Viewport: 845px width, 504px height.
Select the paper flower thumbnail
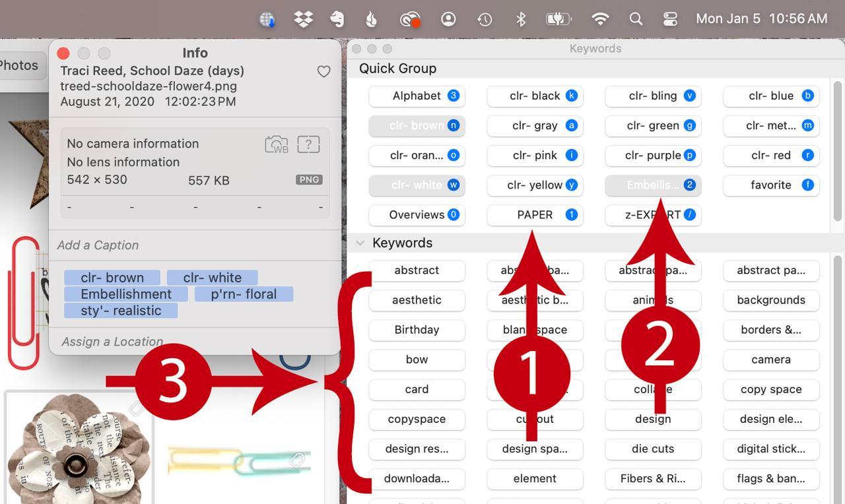(x=79, y=449)
